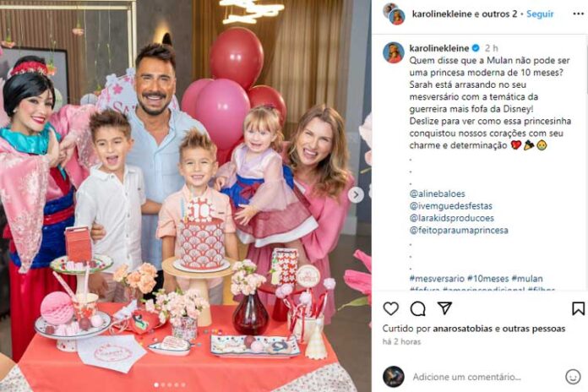Click Seguir to follow the account
Viewport: 588px width, 392px height.
tap(540, 14)
